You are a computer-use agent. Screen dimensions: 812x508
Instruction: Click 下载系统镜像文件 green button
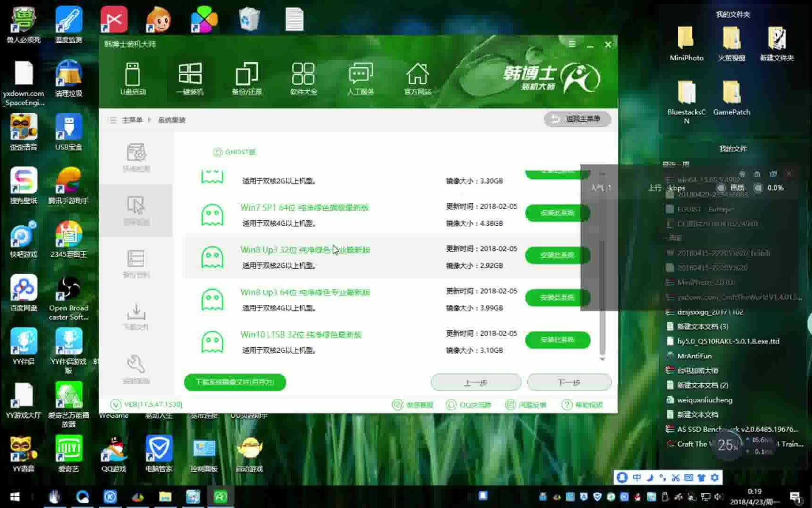(234, 382)
